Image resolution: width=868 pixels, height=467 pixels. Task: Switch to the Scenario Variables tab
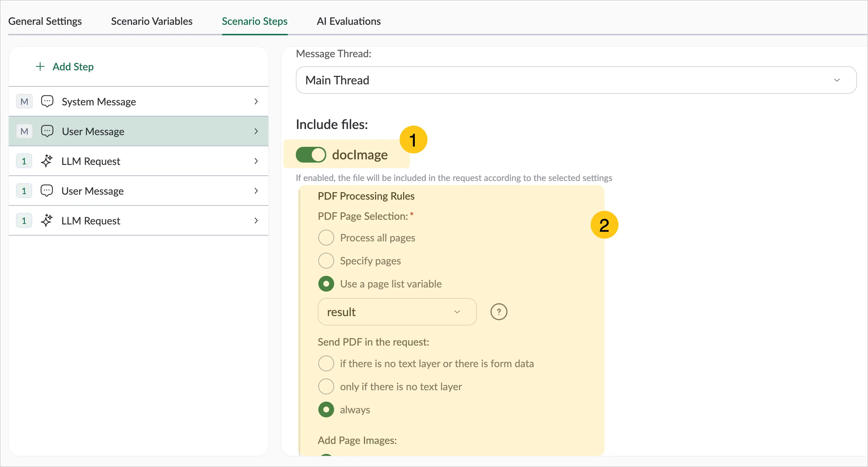click(152, 21)
